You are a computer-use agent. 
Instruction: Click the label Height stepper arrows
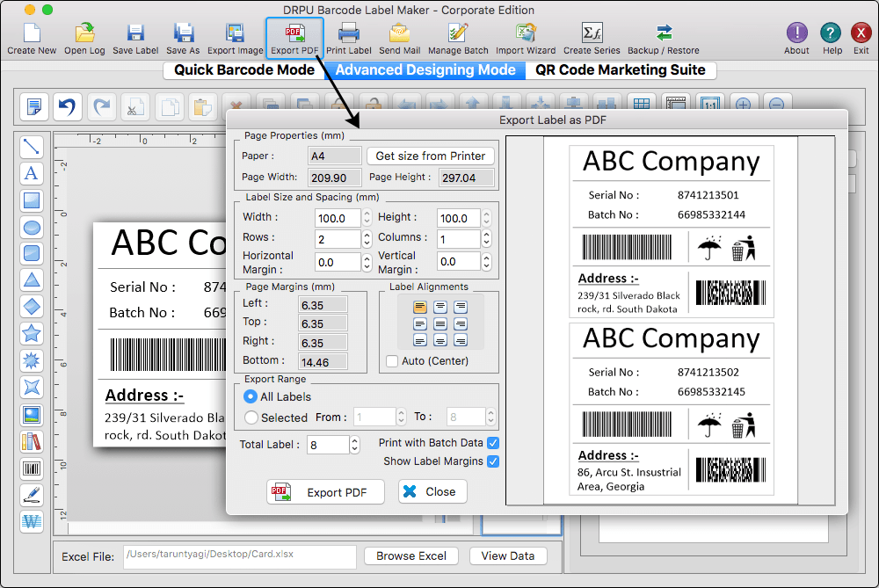click(487, 217)
